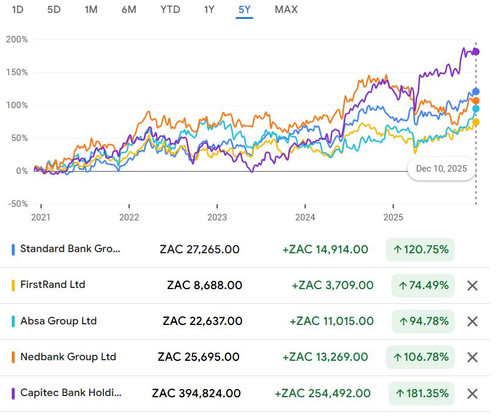500x419 pixels.
Task: Choose the YTD time range
Action: (x=170, y=9)
